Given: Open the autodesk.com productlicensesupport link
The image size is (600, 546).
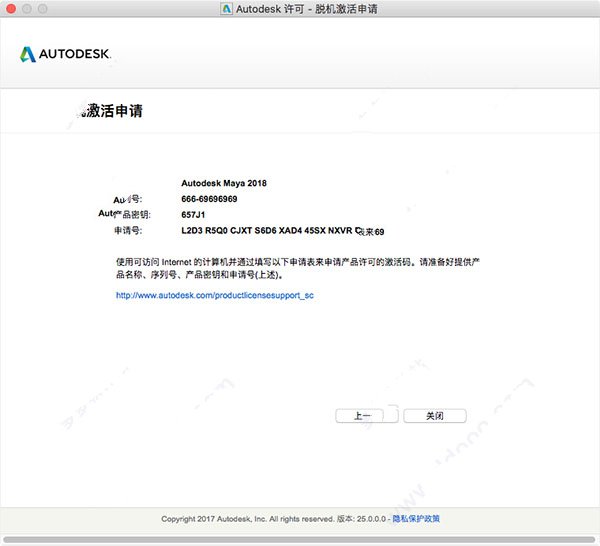Looking at the screenshot, I should 215,295.
